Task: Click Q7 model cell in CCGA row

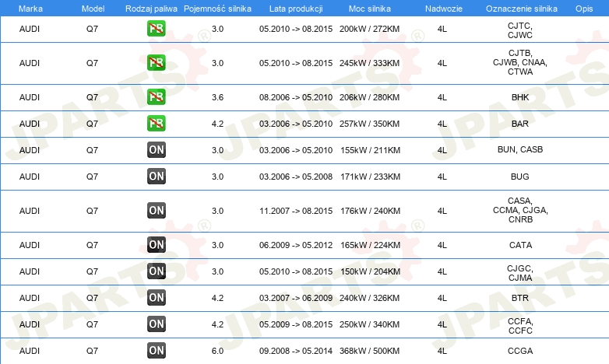Action: (x=92, y=351)
